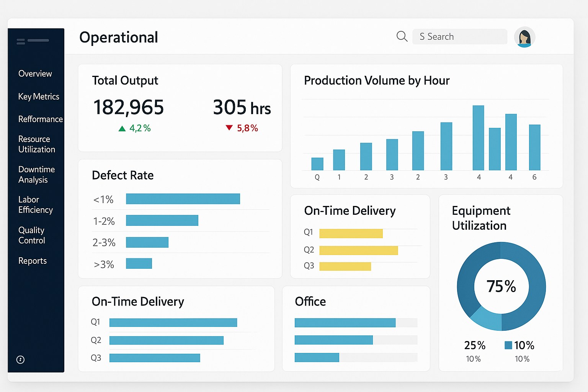Click the info icon at sidebar bottom
This screenshot has width=588, height=392.
20,359
